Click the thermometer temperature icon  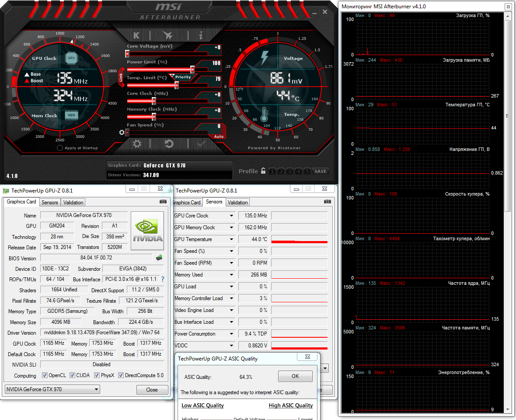tap(264, 115)
